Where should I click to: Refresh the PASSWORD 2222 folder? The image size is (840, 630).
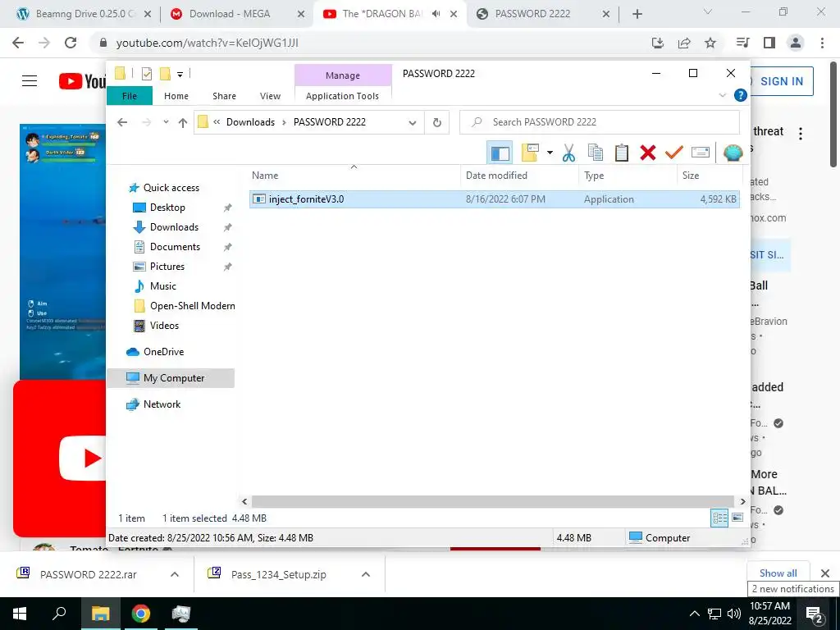[437, 123]
